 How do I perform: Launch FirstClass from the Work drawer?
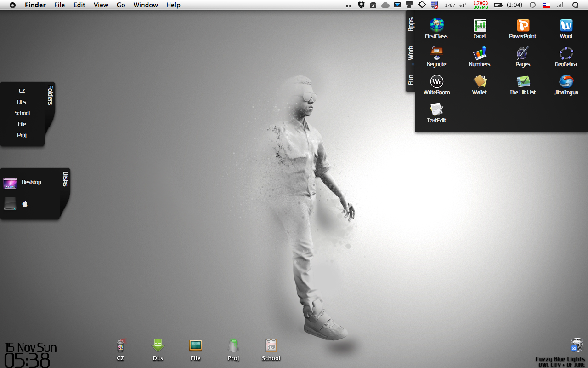click(436, 29)
